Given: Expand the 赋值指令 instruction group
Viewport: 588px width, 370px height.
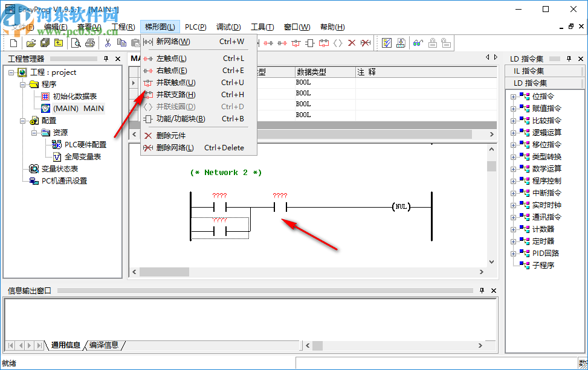Looking at the screenshot, I should click(x=513, y=109).
